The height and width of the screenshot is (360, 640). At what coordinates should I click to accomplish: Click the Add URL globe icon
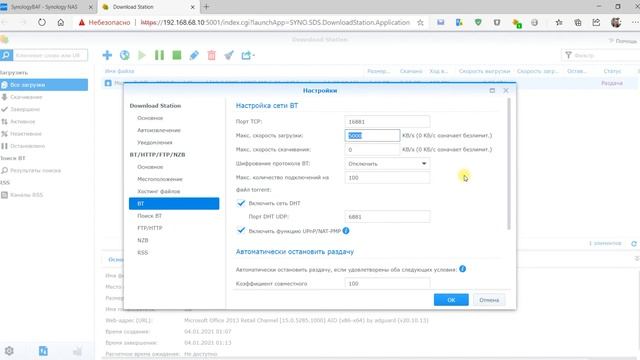[124, 55]
